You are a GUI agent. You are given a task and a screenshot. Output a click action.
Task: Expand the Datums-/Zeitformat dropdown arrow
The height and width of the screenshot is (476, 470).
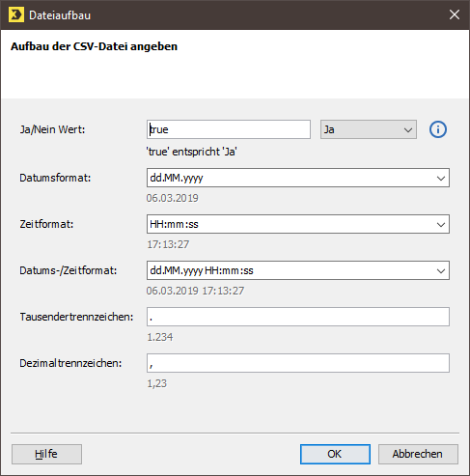point(440,270)
